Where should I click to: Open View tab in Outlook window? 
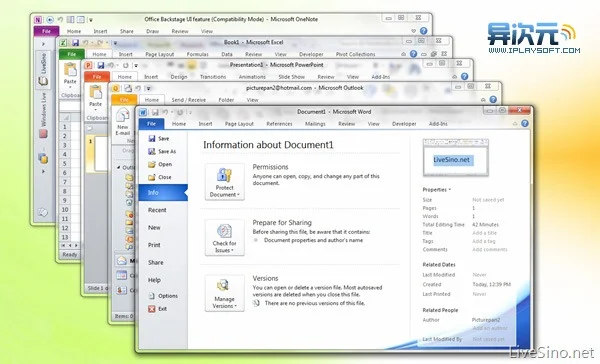[252, 100]
